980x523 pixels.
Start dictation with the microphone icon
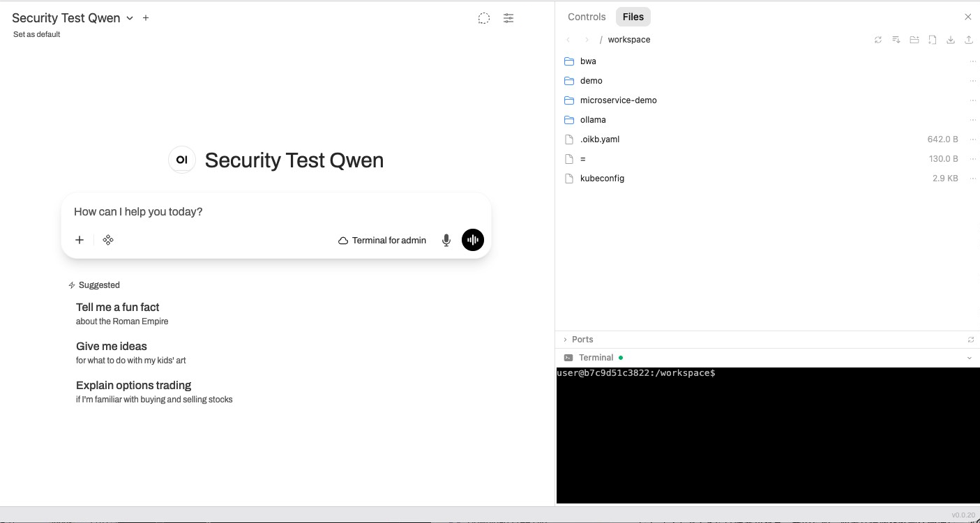pyautogui.click(x=446, y=240)
